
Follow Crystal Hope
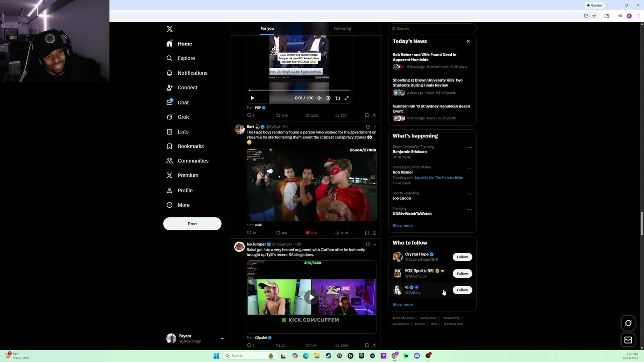point(462,257)
